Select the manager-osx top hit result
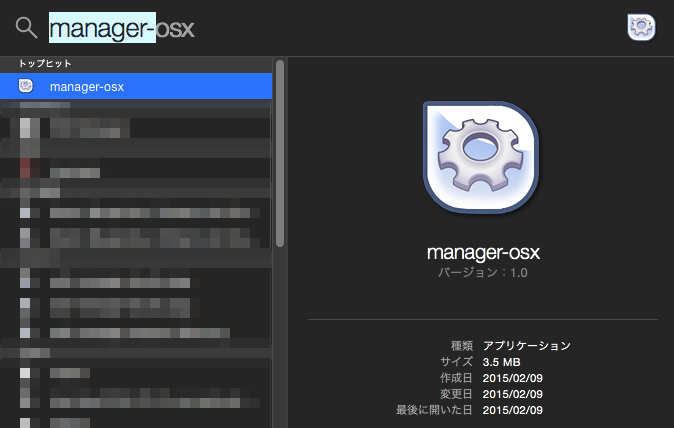The width and height of the screenshot is (674, 428). coord(136,86)
